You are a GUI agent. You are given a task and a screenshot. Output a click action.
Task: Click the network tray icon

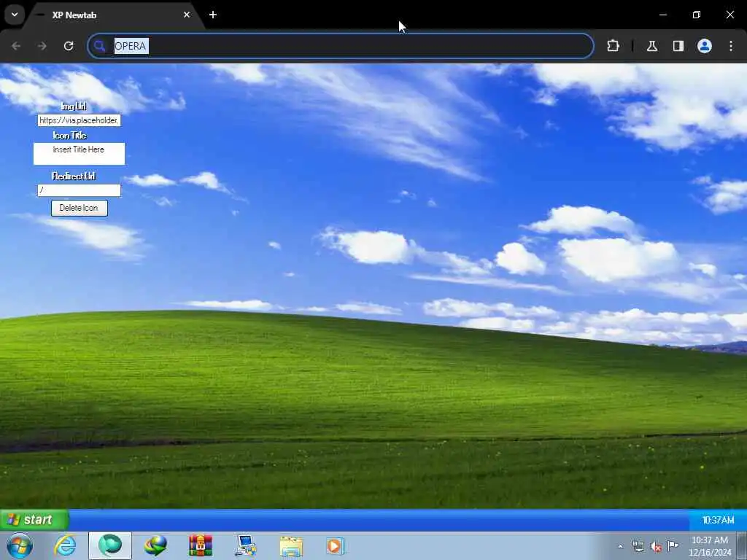click(638, 546)
